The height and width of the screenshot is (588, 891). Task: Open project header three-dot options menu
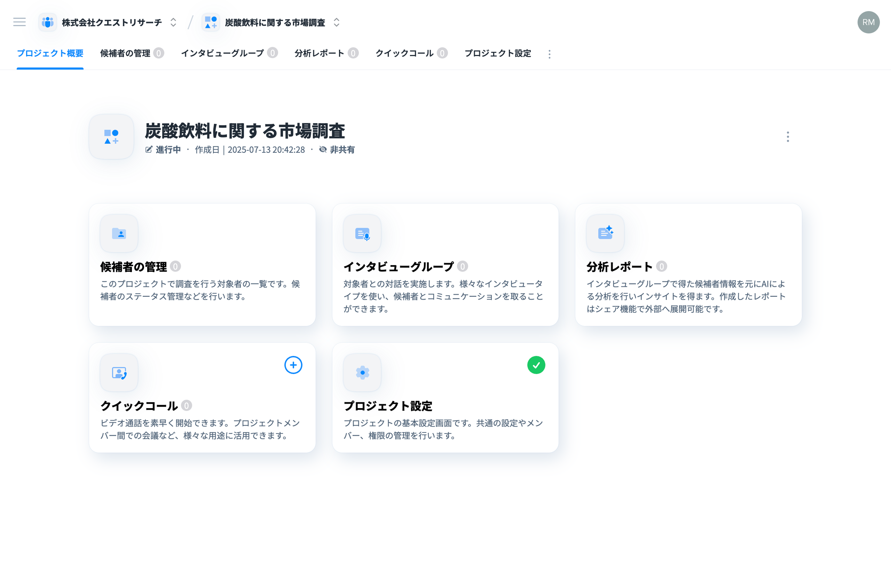[x=788, y=137]
